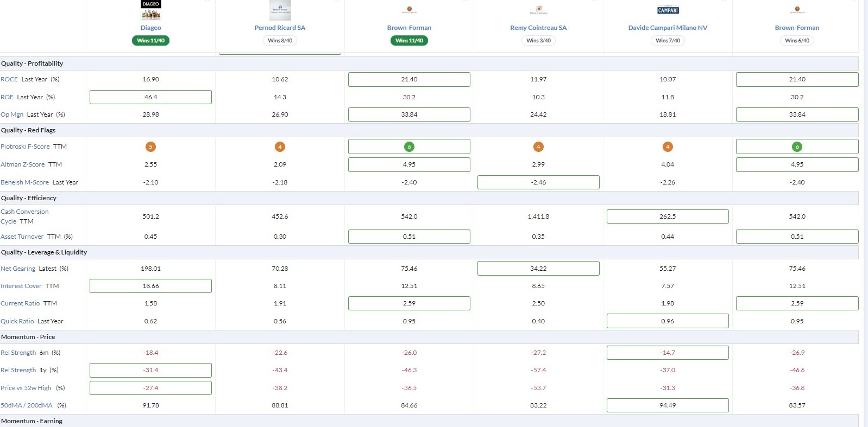Open the Beneish M-Score metric link
868x427 pixels.
click(25, 182)
